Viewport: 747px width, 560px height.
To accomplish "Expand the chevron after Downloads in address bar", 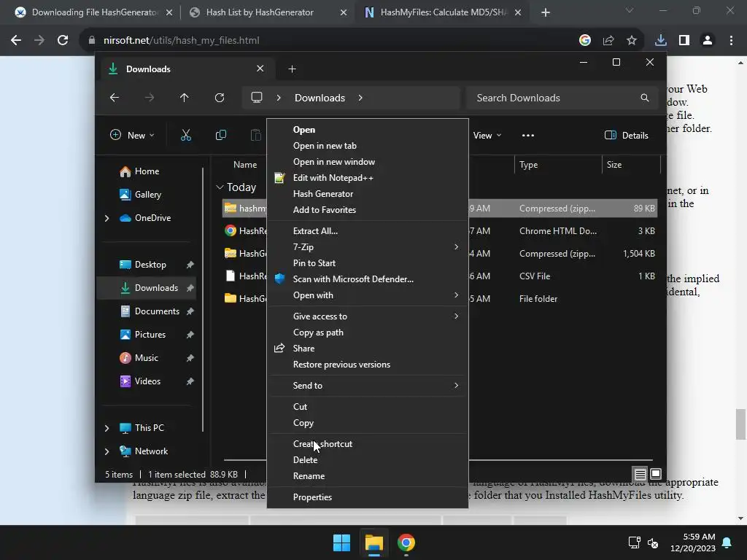I will (x=360, y=98).
